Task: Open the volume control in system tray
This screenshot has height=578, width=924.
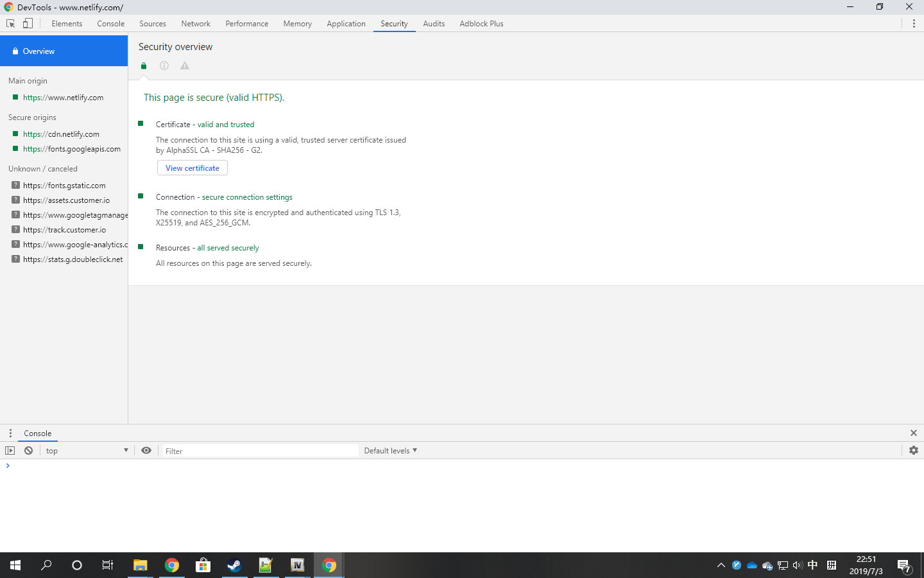Action: click(x=798, y=566)
